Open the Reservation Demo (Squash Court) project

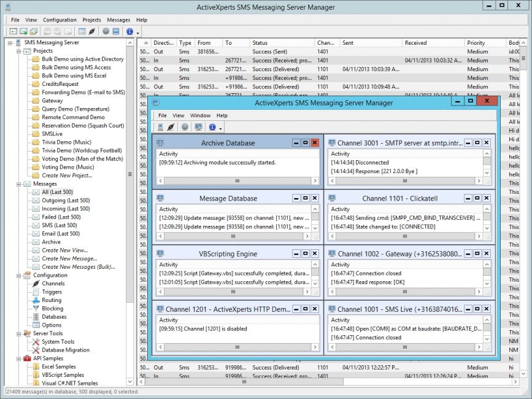83,126
